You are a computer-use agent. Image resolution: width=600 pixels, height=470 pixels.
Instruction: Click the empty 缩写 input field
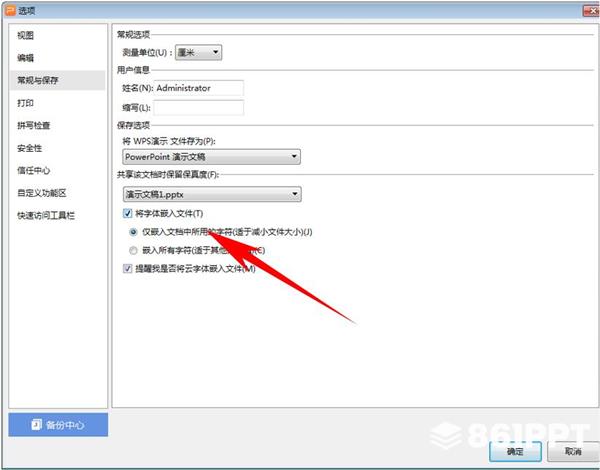199,108
